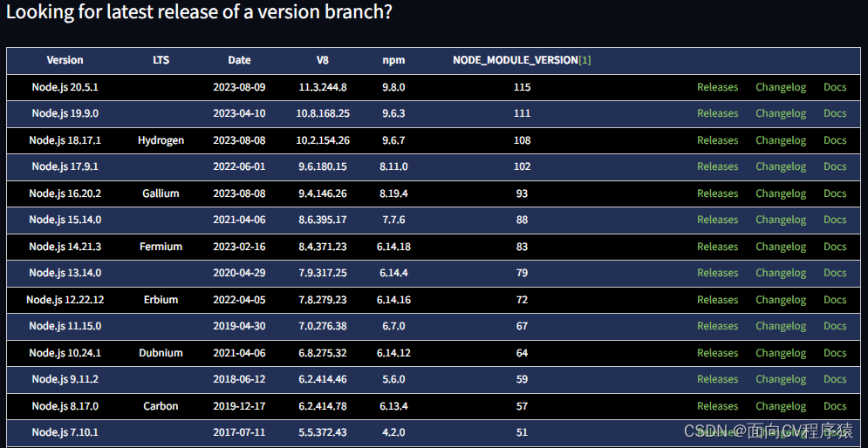Open Releases for Node.js 10.24.1 Dubnium
The width and height of the screenshot is (868, 448).
(x=717, y=353)
